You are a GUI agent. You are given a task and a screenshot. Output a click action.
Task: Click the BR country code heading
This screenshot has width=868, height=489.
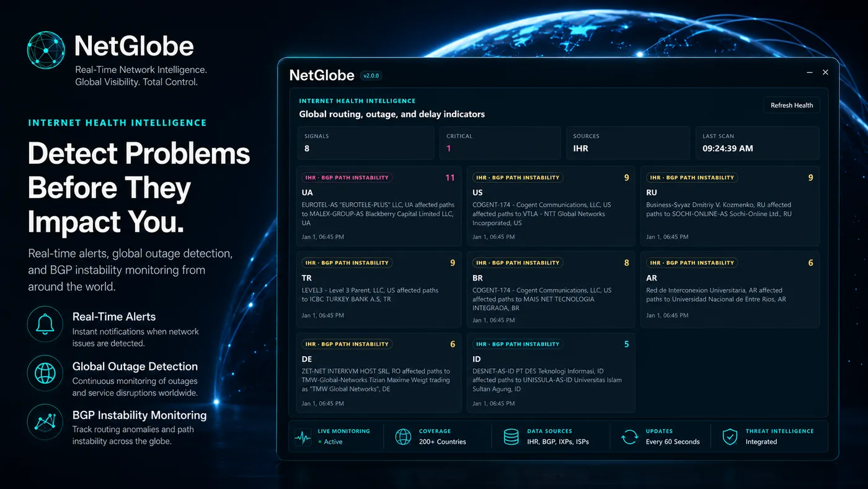[x=478, y=278]
